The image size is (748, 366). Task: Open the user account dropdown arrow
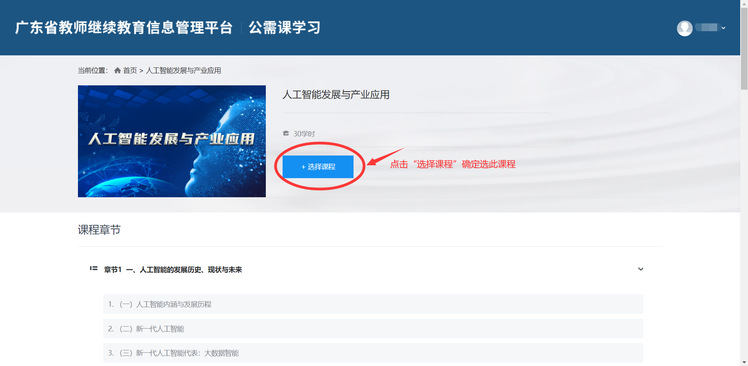pyautogui.click(x=724, y=28)
